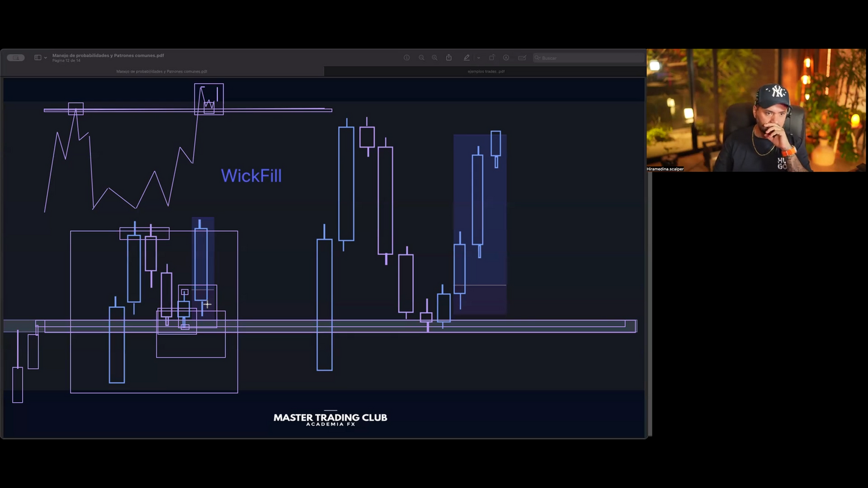Open the highlight color dropdown arrow
Image resolution: width=868 pixels, height=488 pixels.
[x=478, y=58]
